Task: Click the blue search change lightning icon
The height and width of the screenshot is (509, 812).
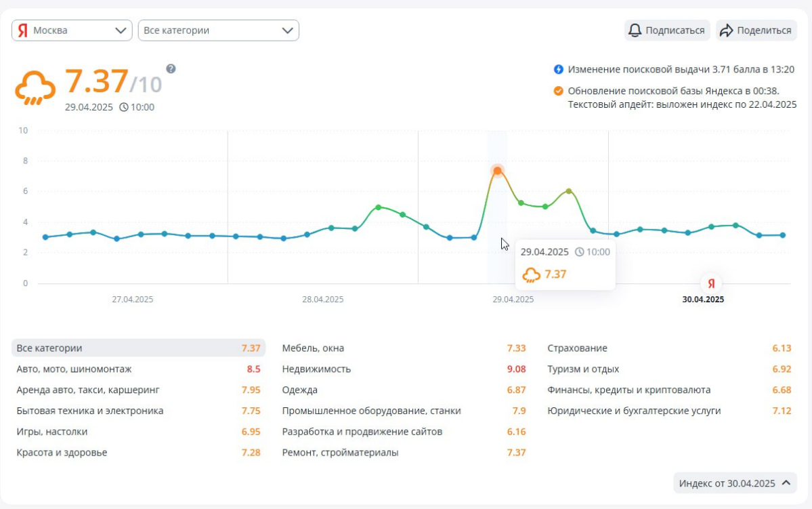Action: coord(559,69)
